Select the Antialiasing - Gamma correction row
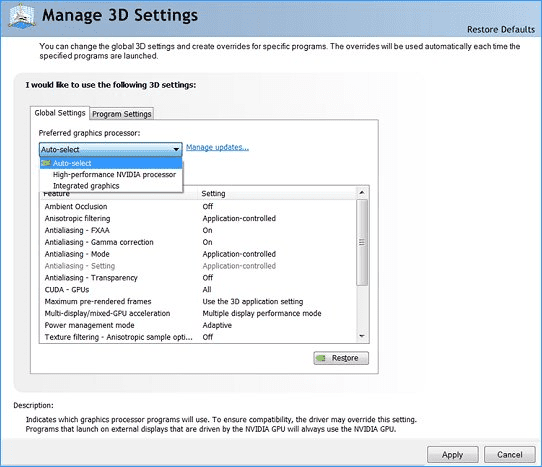The width and height of the screenshot is (542, 467). 198,242
